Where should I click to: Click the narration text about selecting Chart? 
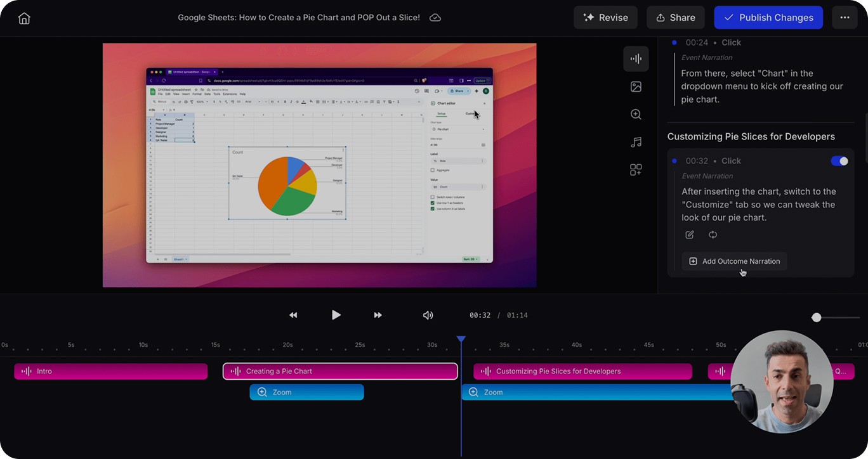pos(761,86)
